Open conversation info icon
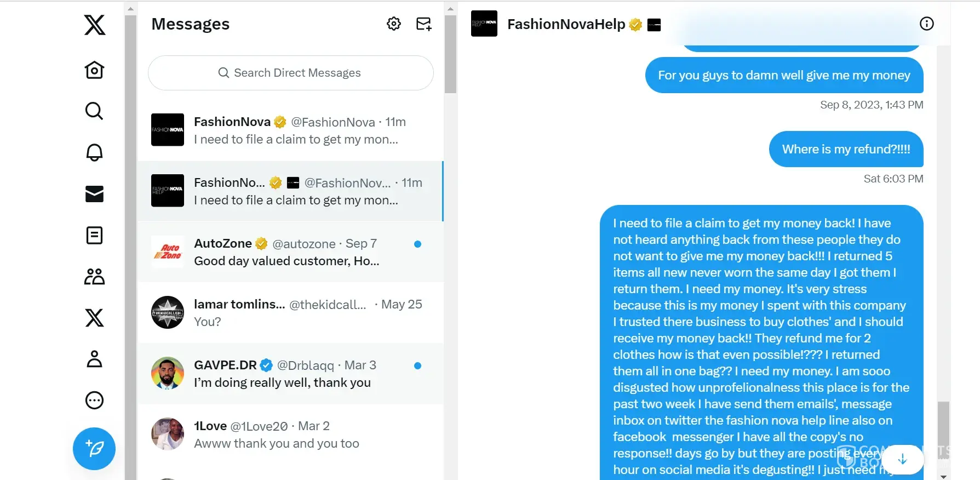 tap(926, 24)
